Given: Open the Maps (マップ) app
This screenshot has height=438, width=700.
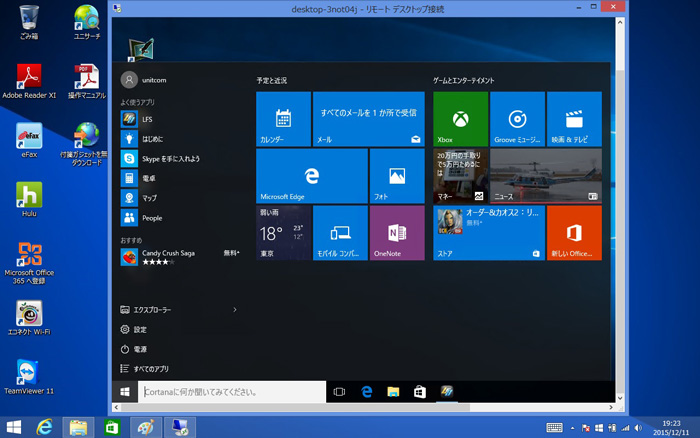Looking at the screenshot, I should click(179, 198).
